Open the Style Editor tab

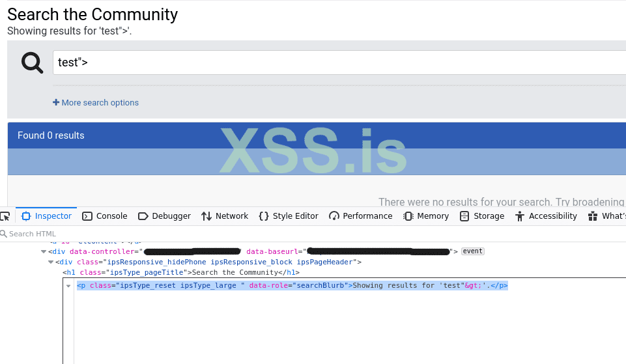coord(289,216)
